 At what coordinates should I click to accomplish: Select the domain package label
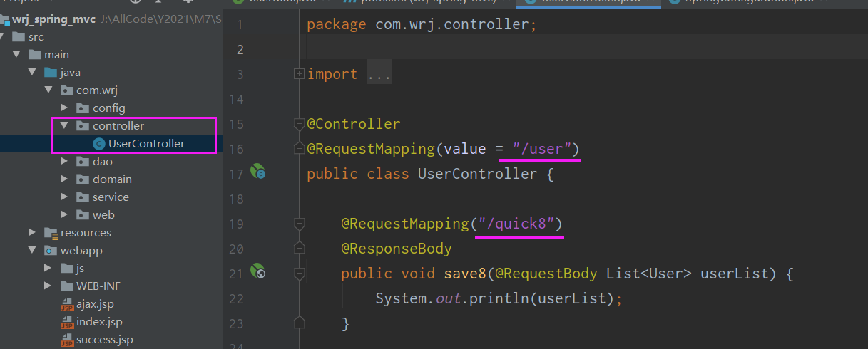112,179
